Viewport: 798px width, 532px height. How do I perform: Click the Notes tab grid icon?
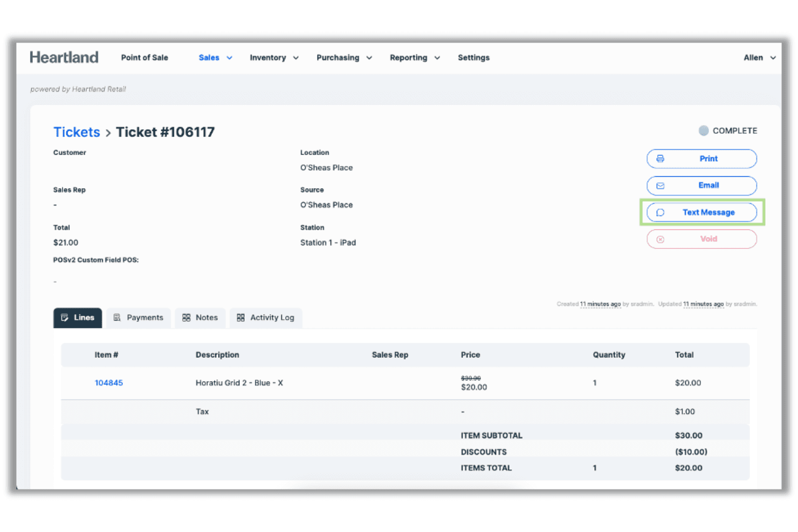(x=186, y=318)
